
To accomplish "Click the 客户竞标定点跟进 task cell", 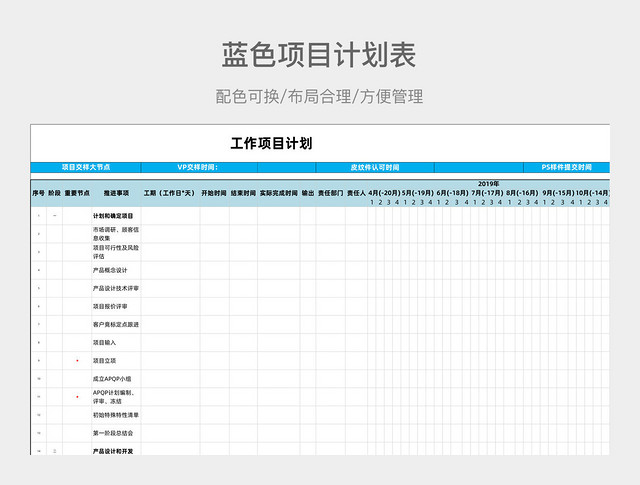I will coord(116,325).
